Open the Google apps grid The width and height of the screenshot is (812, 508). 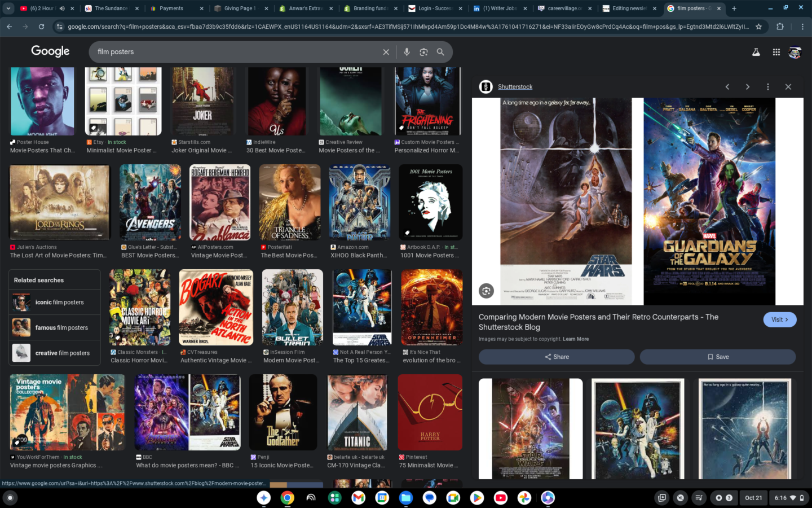point(776,52)
